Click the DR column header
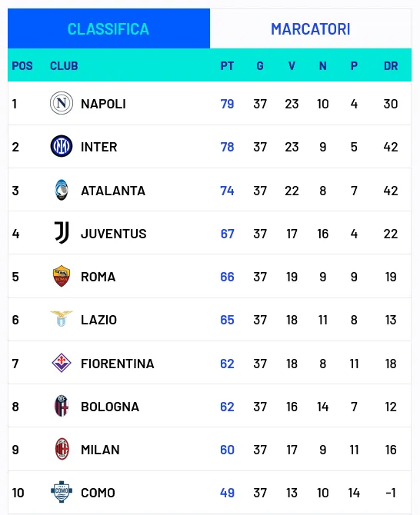The image size is (420, 515). click(391, 66)
